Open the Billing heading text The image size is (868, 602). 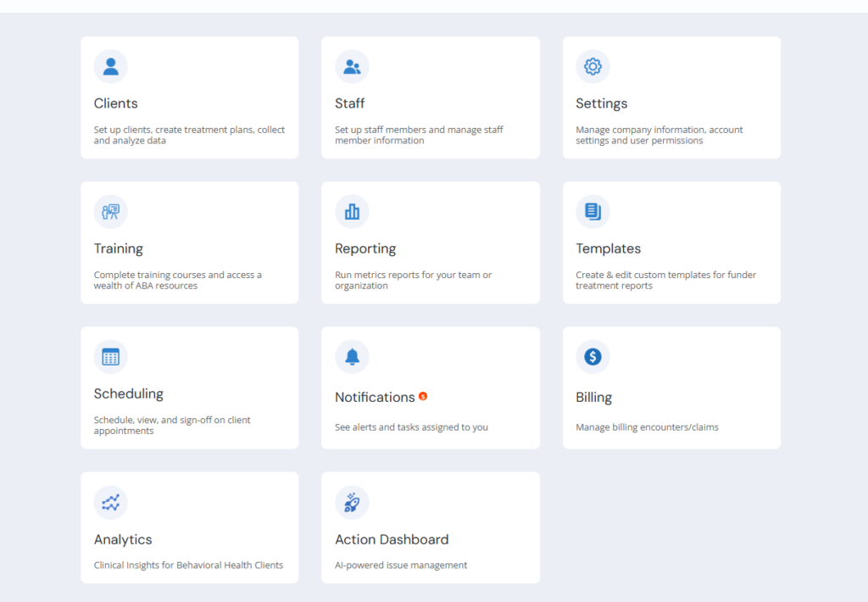[594, 398]
